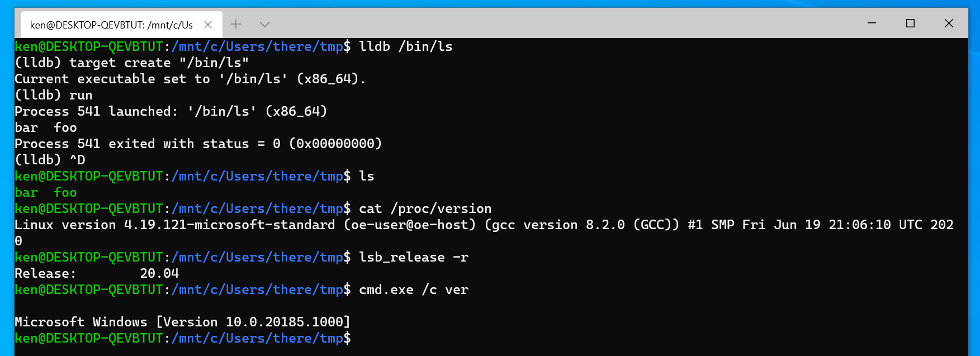Click the Process 541 exited status line
980x356 pixels.
[198, 144]
